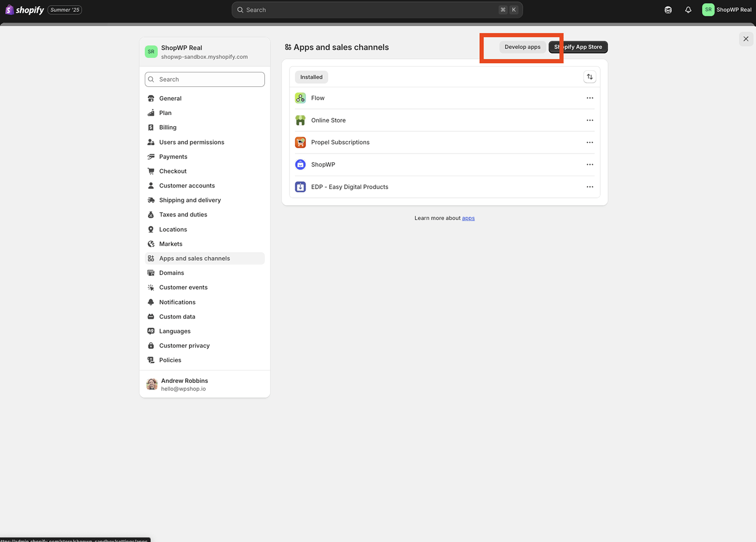Click the sort apps icon button
This screenshot has height=542, width=756.
coord(589,77)
